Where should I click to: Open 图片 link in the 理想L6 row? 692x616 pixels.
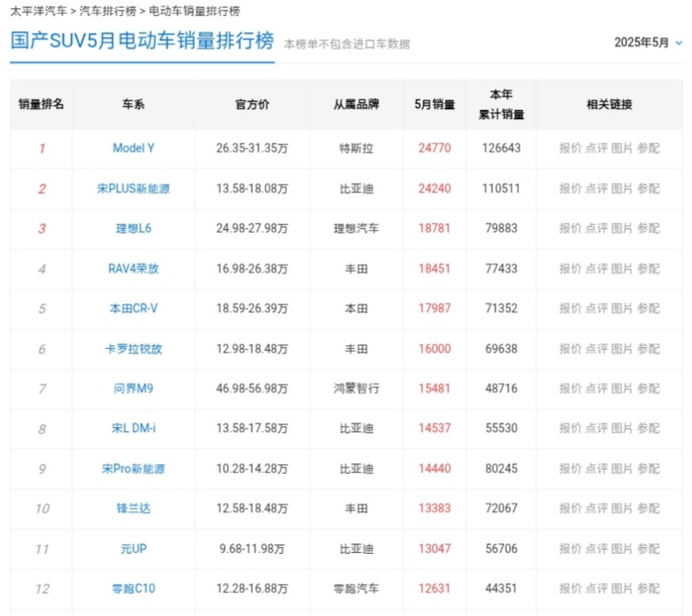(622, 228)
